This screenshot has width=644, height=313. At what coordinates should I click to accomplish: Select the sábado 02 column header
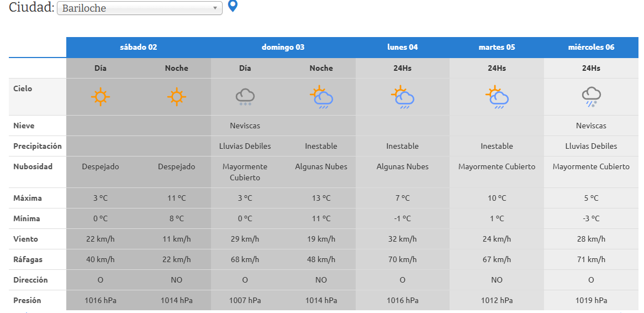(138, 47)
